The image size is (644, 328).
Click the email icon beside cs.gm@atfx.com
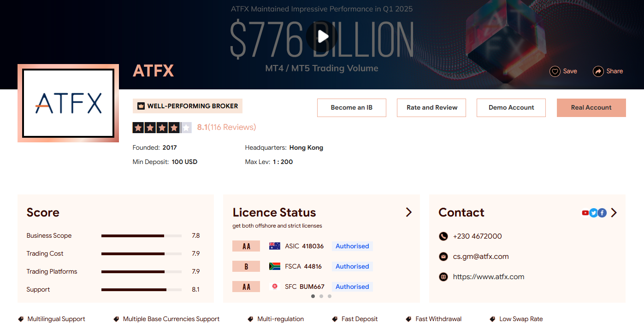point(443,257)
